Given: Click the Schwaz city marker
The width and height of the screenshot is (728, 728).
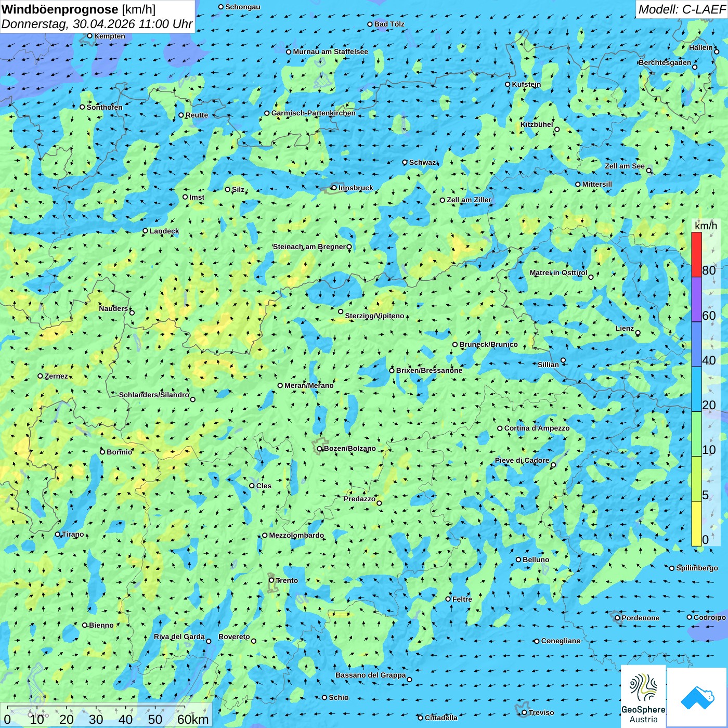Looking at the screenshot, I should pos(405,162).
